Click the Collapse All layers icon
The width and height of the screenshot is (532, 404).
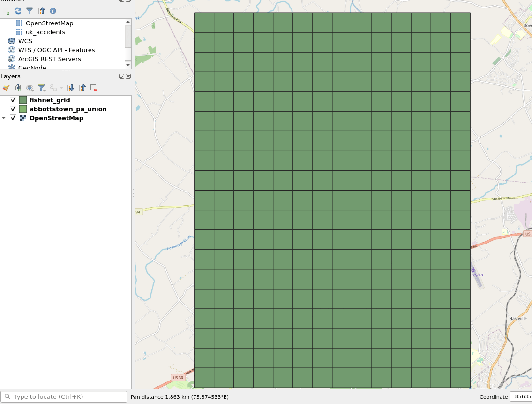(x=82, y=88)
